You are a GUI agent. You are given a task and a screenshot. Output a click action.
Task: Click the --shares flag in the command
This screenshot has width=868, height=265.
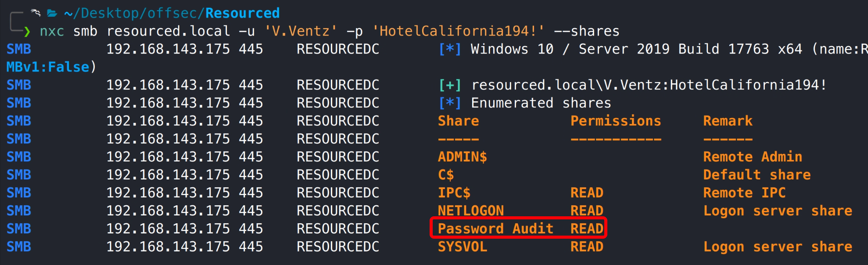click(587, 31)
